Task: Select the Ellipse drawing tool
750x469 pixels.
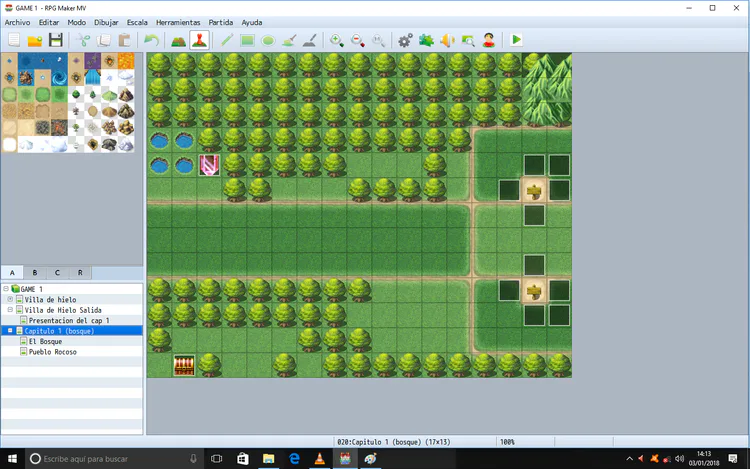Action: pos(268,40)
